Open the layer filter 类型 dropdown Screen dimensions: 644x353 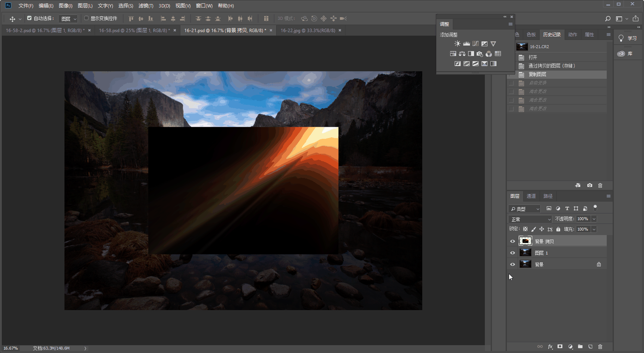point(524,209)
